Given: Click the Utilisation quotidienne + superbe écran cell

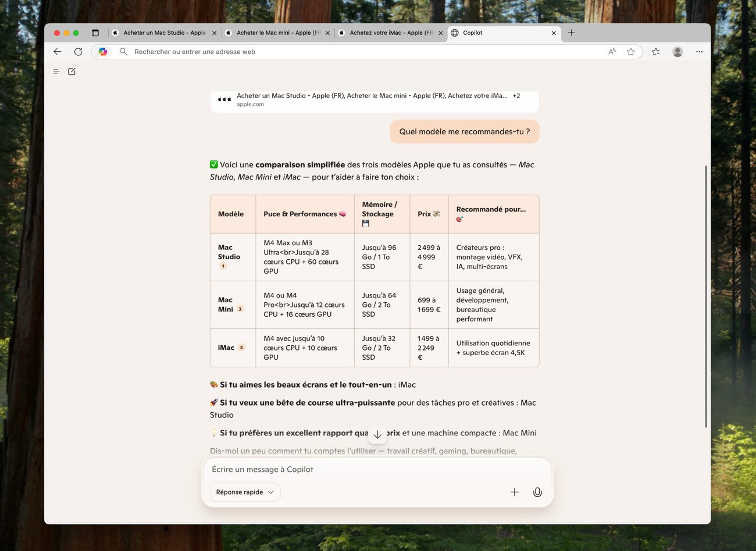Looking at the screenshot, I should tap(494, 348).
